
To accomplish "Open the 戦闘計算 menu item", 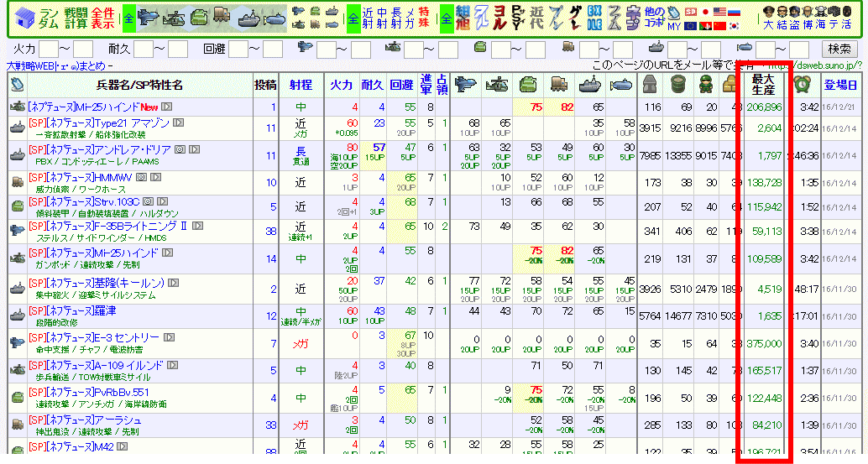I will [x=76, y=18].
